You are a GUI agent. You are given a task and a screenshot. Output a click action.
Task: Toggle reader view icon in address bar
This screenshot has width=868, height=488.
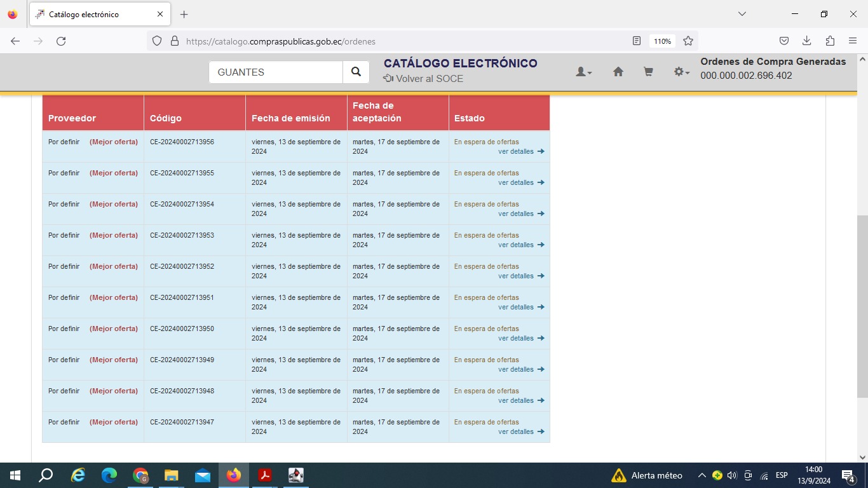[x=637, y=41]
